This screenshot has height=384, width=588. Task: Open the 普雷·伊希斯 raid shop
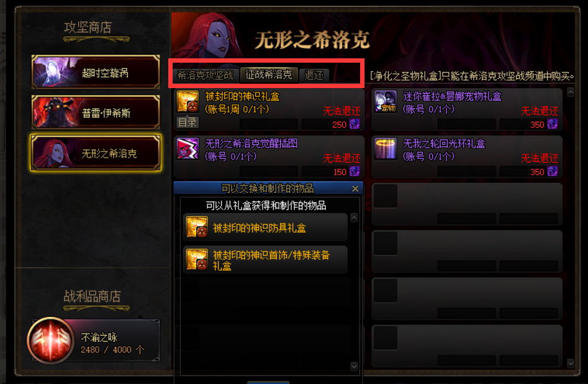coord(96,112)
